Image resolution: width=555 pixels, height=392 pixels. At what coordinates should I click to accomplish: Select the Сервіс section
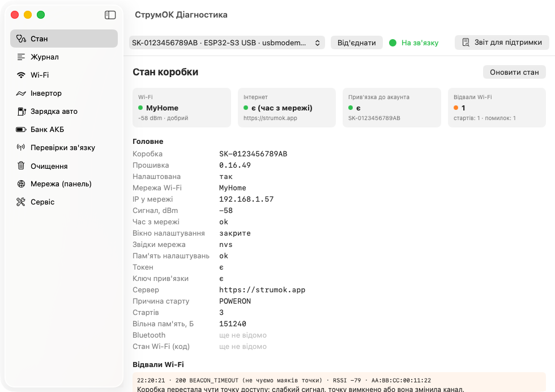click(64, 202)
